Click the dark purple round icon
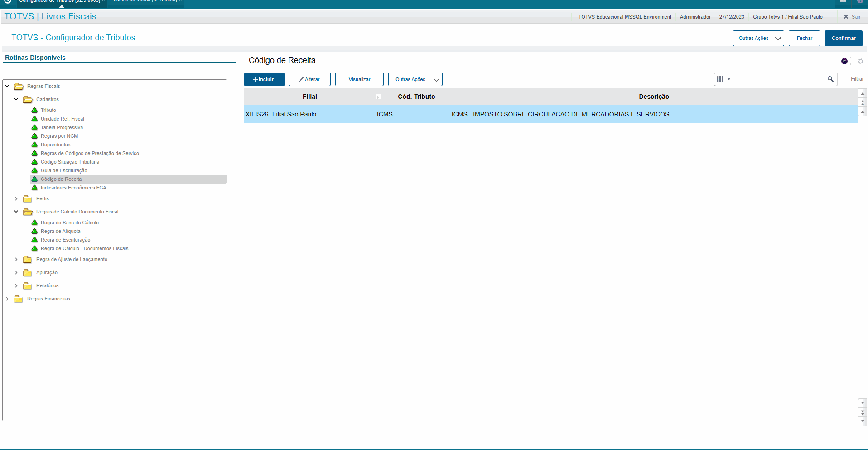The height and width of the screenshot is (450, 868). pyautogui.click(x=844, y=61)
